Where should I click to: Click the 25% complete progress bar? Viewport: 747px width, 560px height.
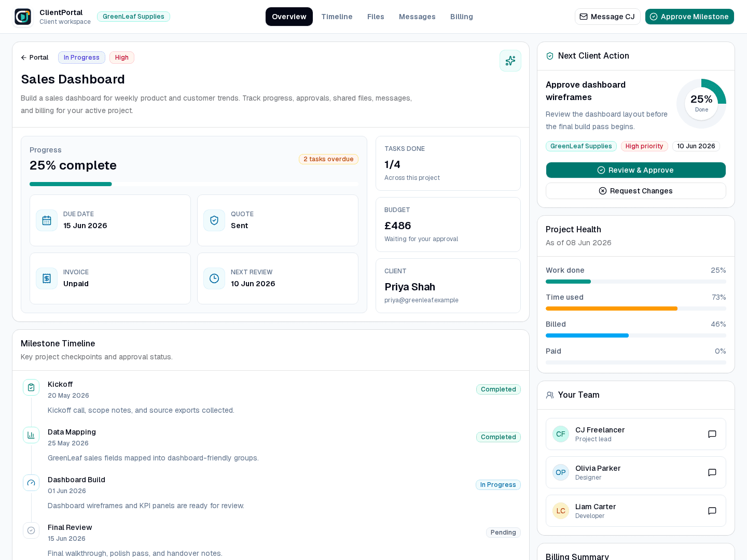[x=194, y=184]
